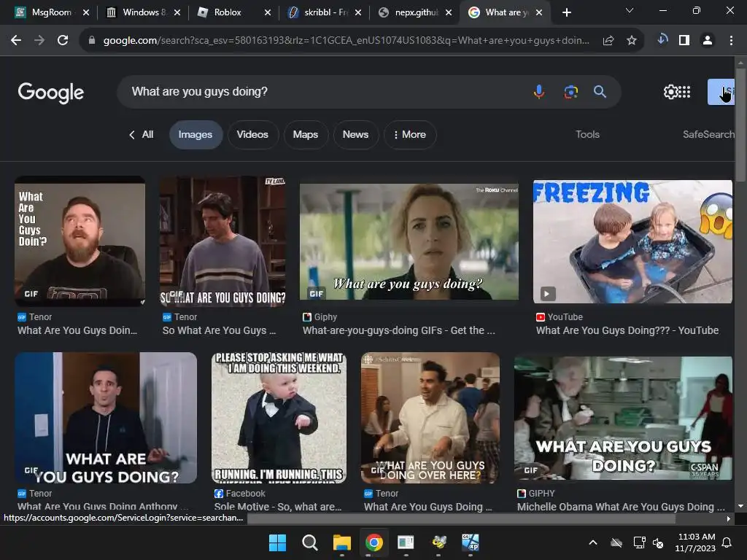Open the notifications bell icon
This screenshot has width=747, height=560.
click(x=727, y=542)
